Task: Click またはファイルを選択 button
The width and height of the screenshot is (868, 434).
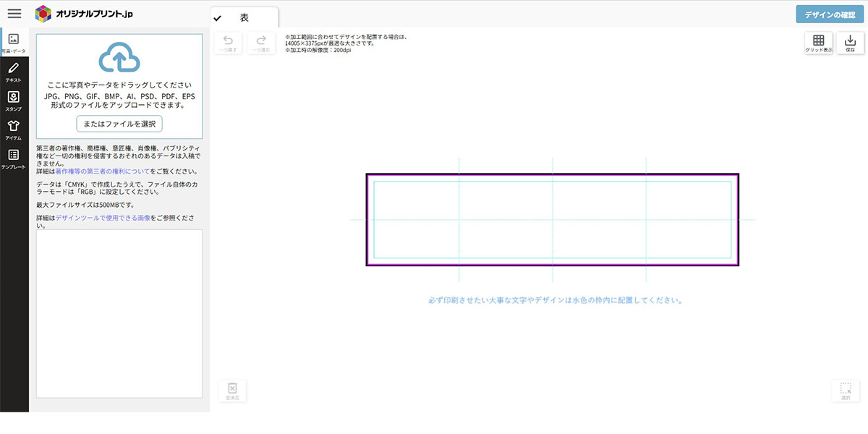Action: click(119, 124)
